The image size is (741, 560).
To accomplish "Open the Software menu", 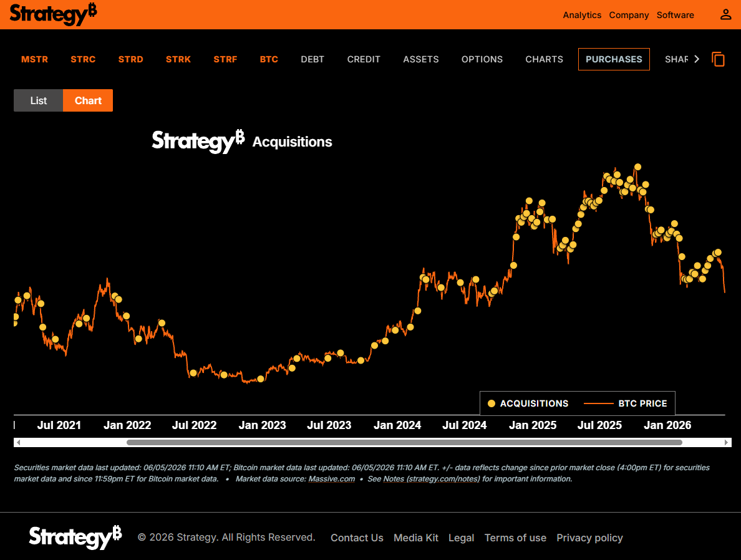I will tap(675, 15).
